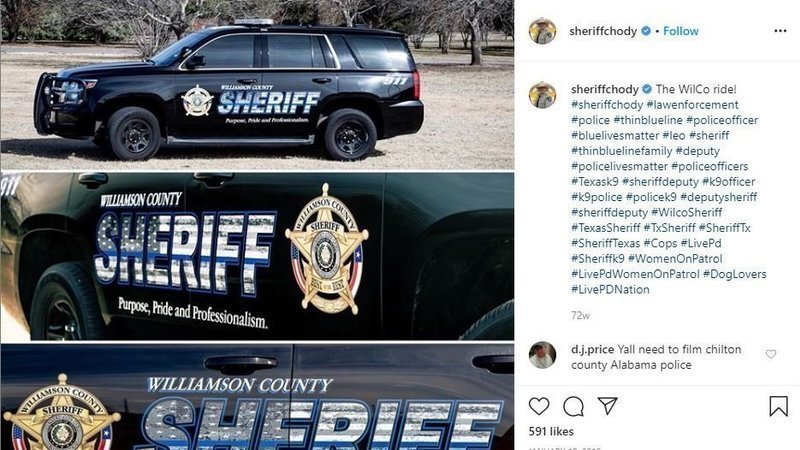Like d.j.price's comment with small heart
800x450 pixels.
(x=771, y=354)
